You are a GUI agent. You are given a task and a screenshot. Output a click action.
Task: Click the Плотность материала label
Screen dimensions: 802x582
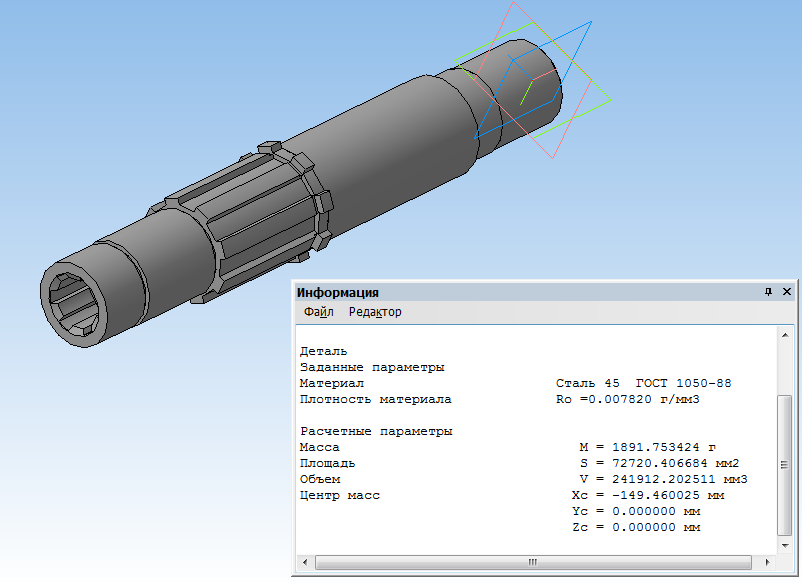click(375, 399)
